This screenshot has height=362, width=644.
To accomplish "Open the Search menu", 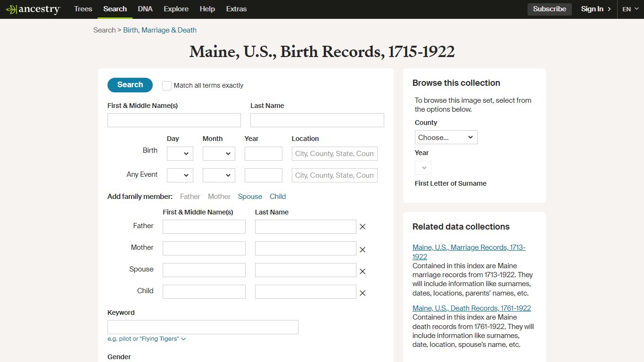I will click(115, 9).
